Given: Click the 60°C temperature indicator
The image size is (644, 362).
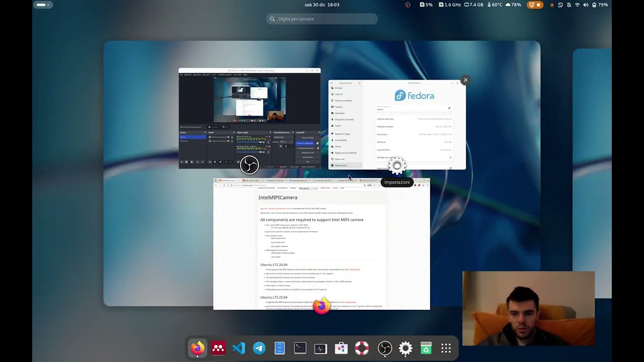Looking at the screenshot, I should pos(494,5).
